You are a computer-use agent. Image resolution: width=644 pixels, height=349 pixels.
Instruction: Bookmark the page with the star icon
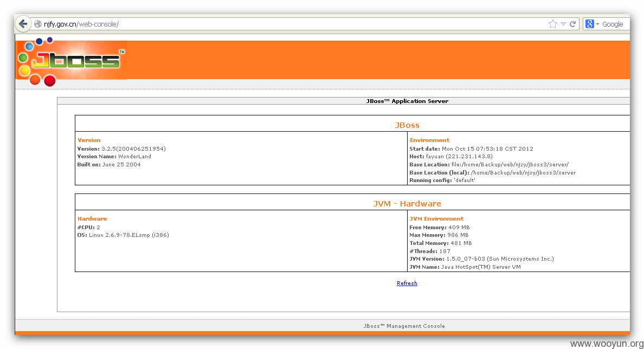[x=553, y=24]
